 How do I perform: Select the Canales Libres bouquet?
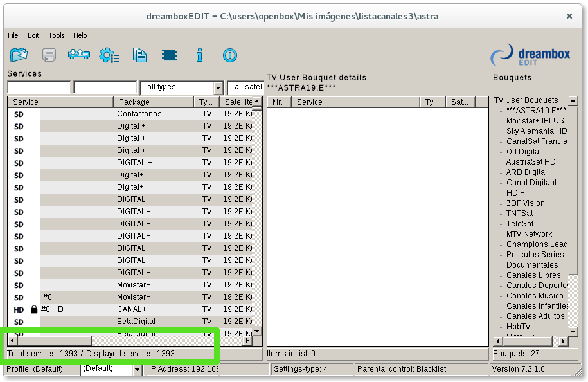(533, 275)
